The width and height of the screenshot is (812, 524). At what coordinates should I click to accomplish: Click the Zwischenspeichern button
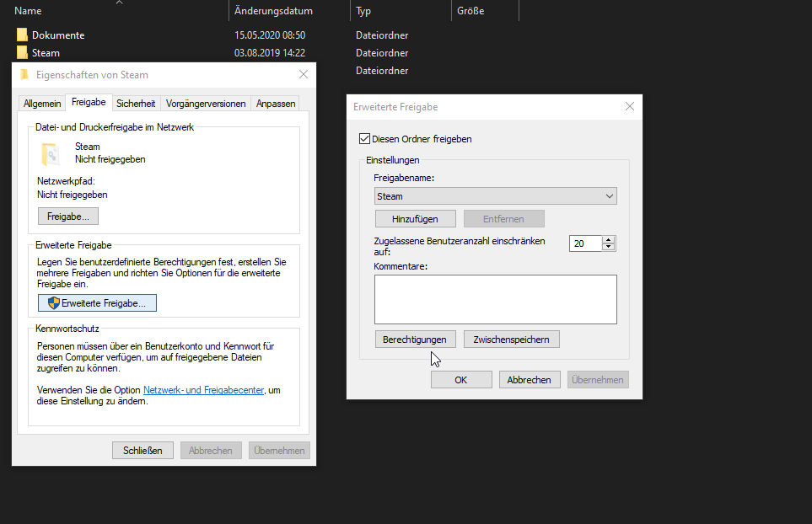click(512, 340)
